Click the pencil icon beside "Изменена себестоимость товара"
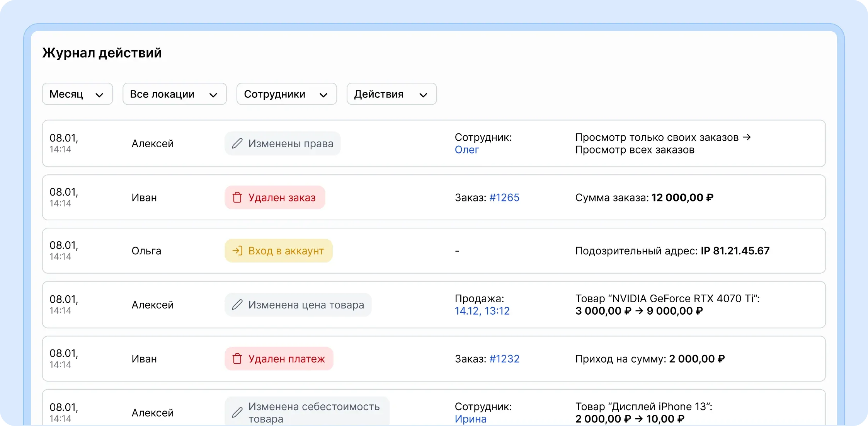Image resolution: width=868 pixels, height=426 pixels. (237, 412)
